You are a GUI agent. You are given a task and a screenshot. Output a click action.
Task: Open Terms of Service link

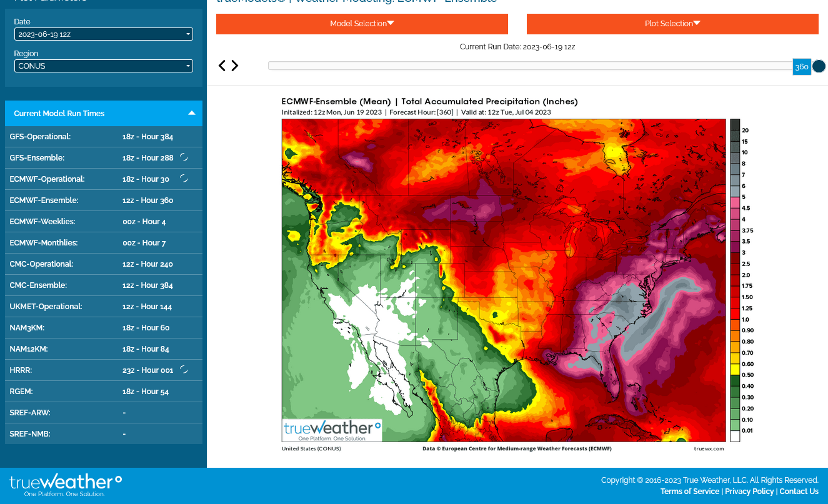pos(690,492)
